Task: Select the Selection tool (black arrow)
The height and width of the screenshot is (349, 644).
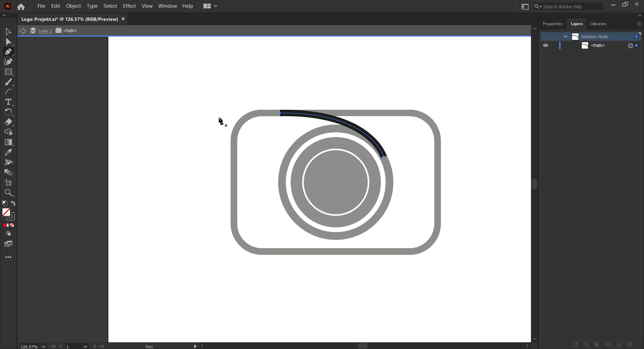Action: [8, 32]
